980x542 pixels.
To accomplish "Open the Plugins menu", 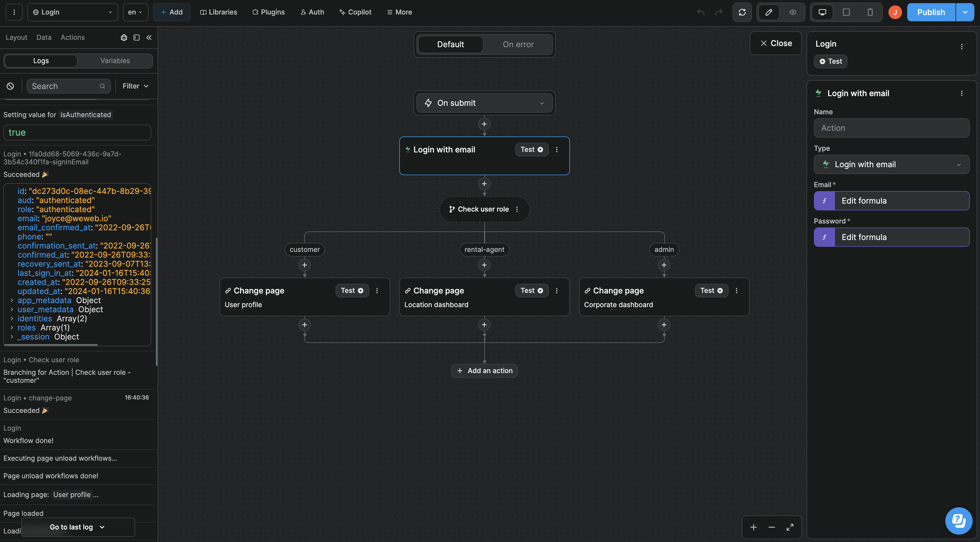I will [x=268, y=12].
